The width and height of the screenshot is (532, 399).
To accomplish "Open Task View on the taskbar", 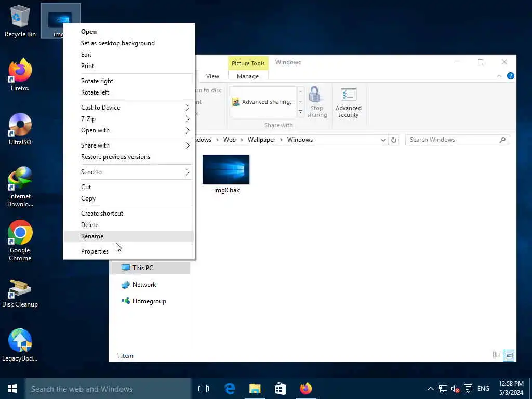I will (204, 389).
